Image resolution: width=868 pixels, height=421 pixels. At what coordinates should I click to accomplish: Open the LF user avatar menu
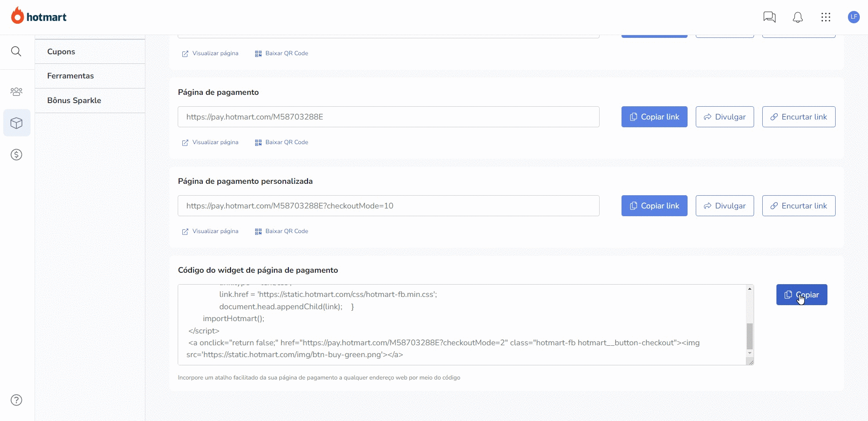click(854, 17)
